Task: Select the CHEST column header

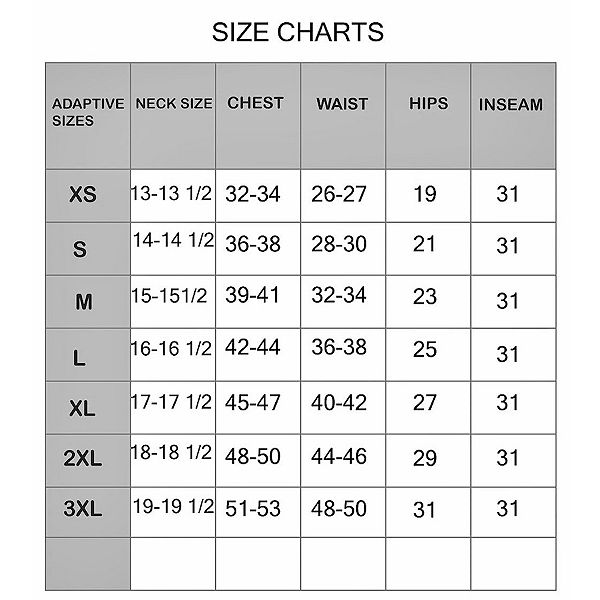Action: tap(255, 102)
